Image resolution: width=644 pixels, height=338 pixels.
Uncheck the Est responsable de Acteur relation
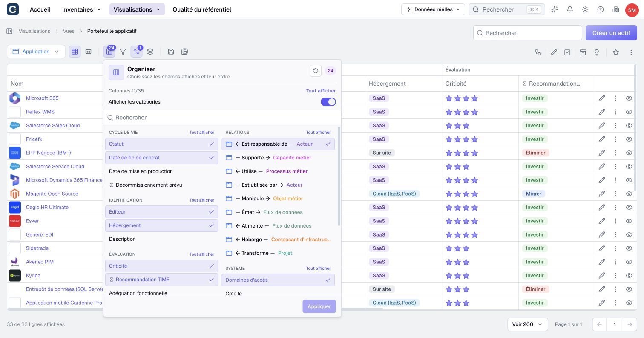[278, 144]
